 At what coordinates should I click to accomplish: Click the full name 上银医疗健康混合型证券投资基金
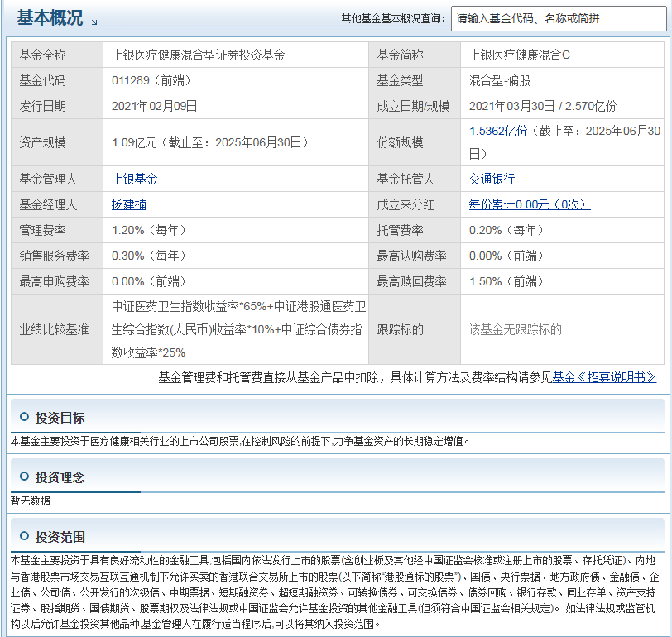(x=199, y=55)
